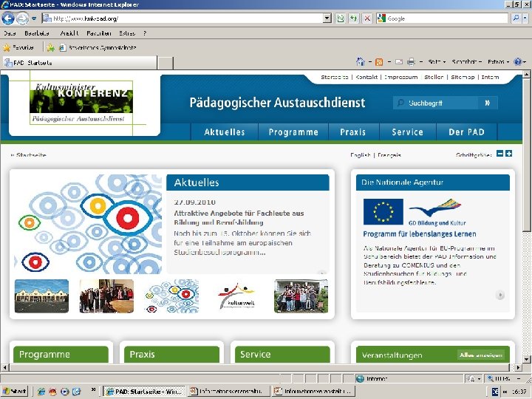532x399 pixels.
Task: Switch the site language to English
Action: tap(361, 155)
